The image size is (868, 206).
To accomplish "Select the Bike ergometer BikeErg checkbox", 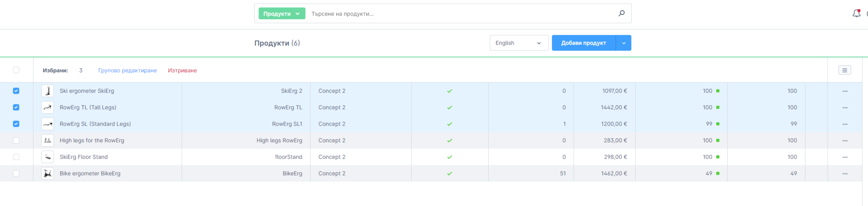I will pos(16,173).
